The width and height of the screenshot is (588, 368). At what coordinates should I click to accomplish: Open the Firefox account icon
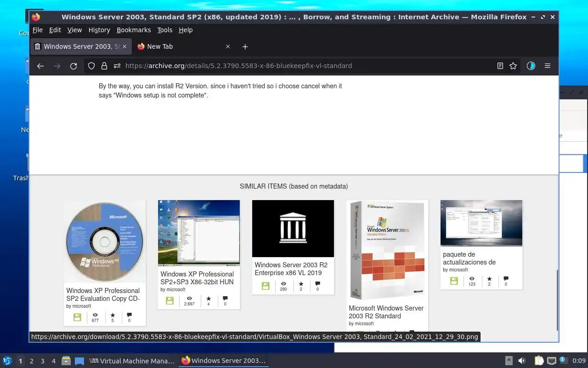[531, 66]
